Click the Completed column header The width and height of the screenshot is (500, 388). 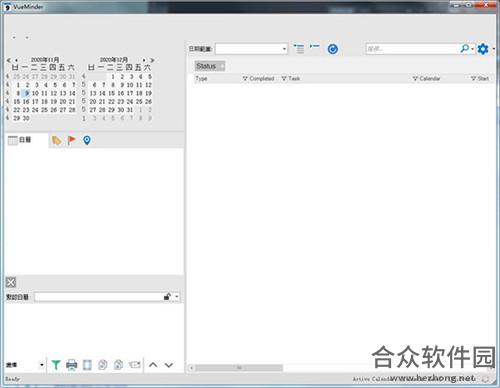click(262, 79)
